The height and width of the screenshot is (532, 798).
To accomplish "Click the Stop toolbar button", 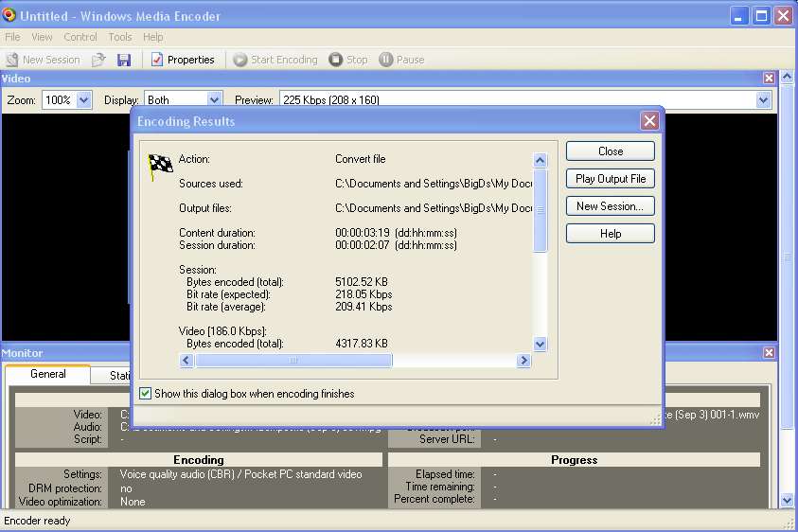I will [348, 60].
